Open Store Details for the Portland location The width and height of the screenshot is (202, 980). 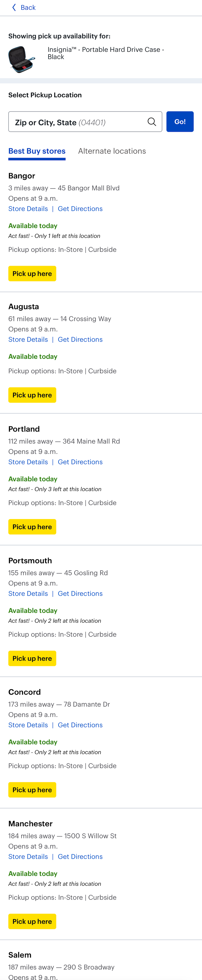coord(27,462)
